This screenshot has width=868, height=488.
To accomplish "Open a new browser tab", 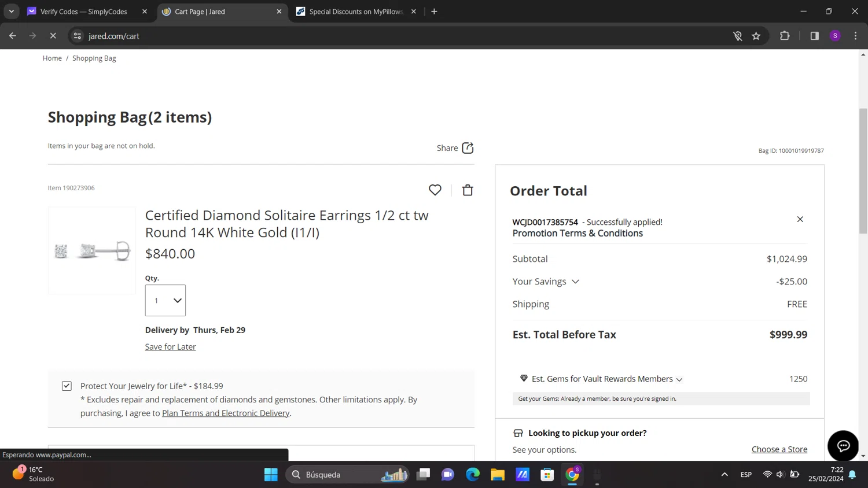I will click(434, 12).
